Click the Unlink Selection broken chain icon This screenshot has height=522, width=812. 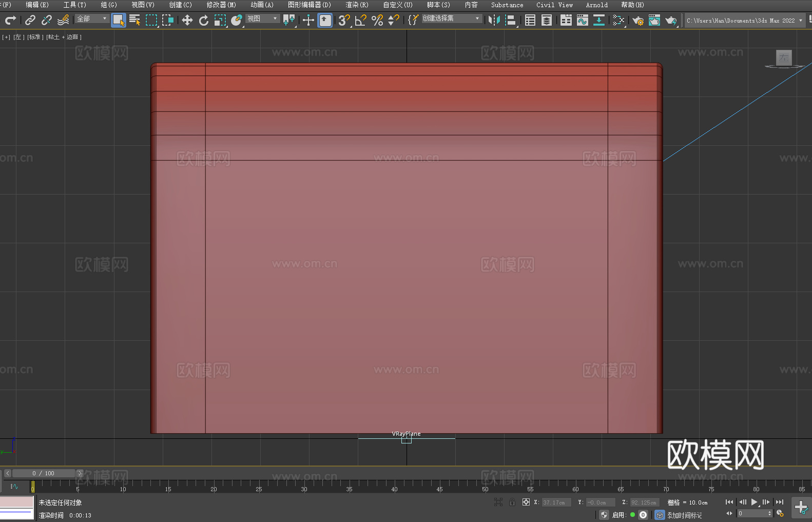point(47,20)
